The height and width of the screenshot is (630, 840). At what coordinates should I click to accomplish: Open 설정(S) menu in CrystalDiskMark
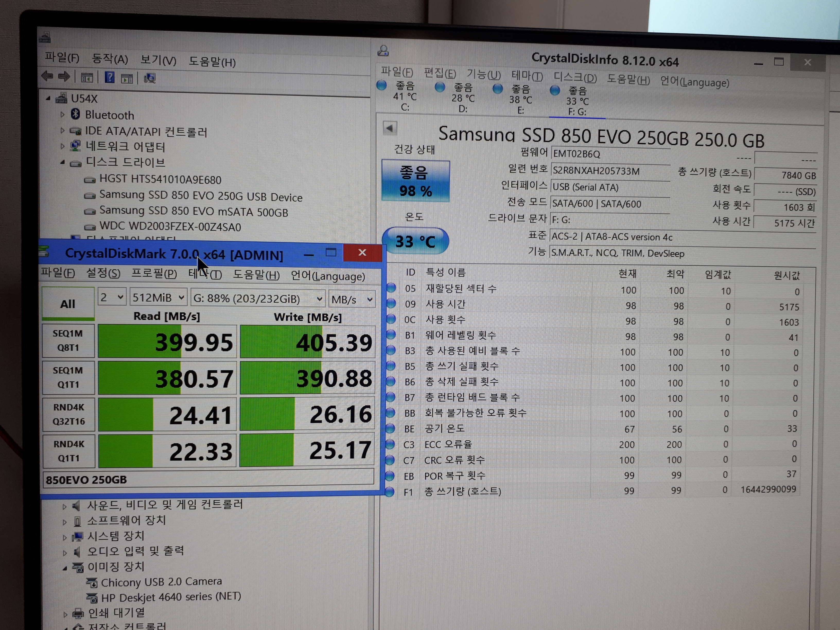(x=103, y=273)
